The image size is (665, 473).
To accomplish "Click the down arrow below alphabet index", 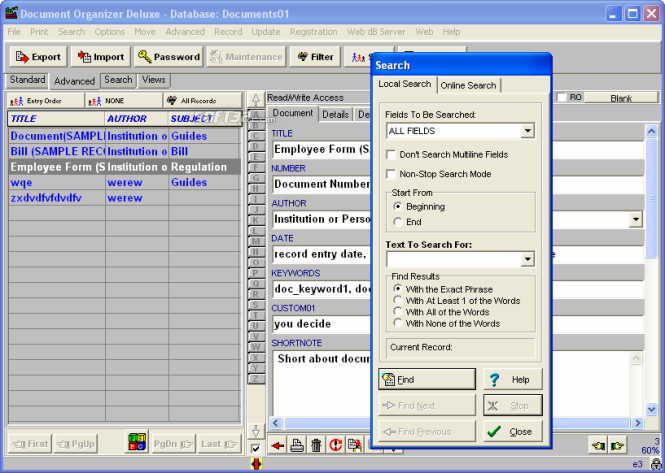I will pyautogui.click(x=256, y=431).
